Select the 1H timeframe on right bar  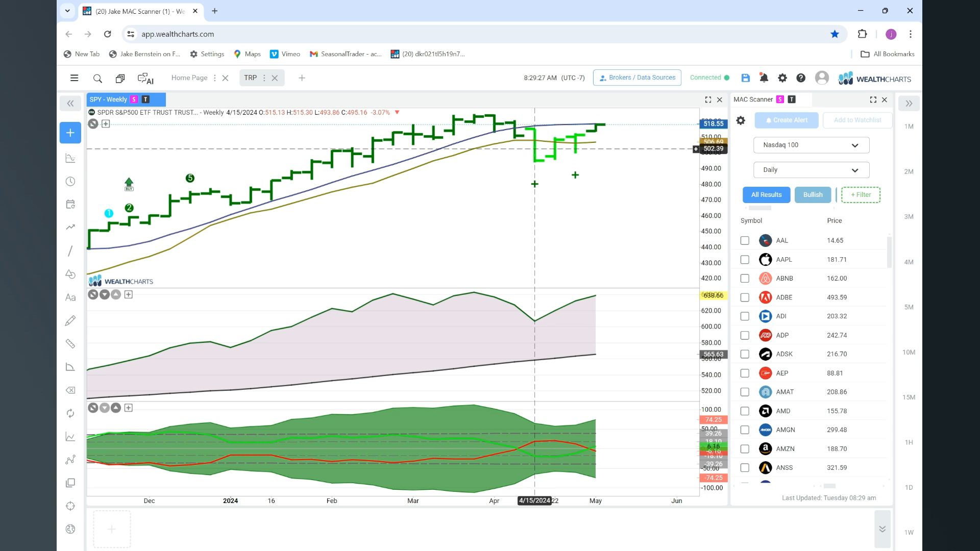[909, 442]
